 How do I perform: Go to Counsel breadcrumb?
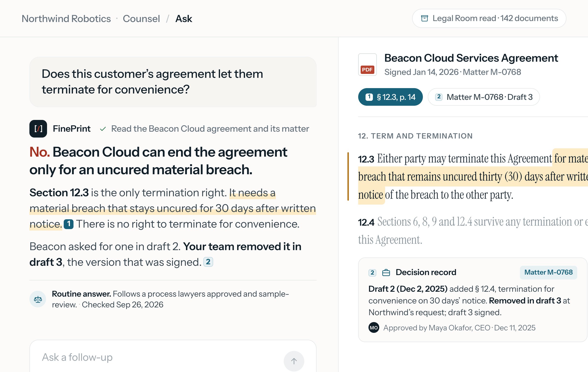[141, 19]
